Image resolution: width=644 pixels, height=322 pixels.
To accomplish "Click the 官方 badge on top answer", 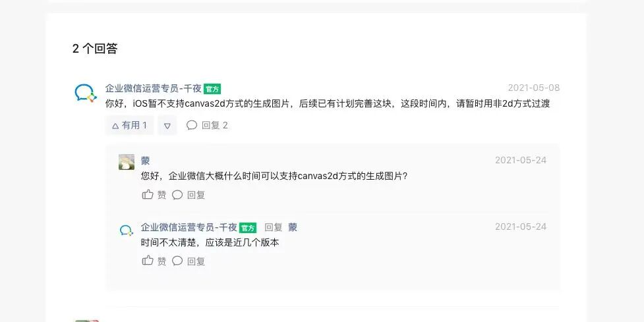I will [212, 89].
